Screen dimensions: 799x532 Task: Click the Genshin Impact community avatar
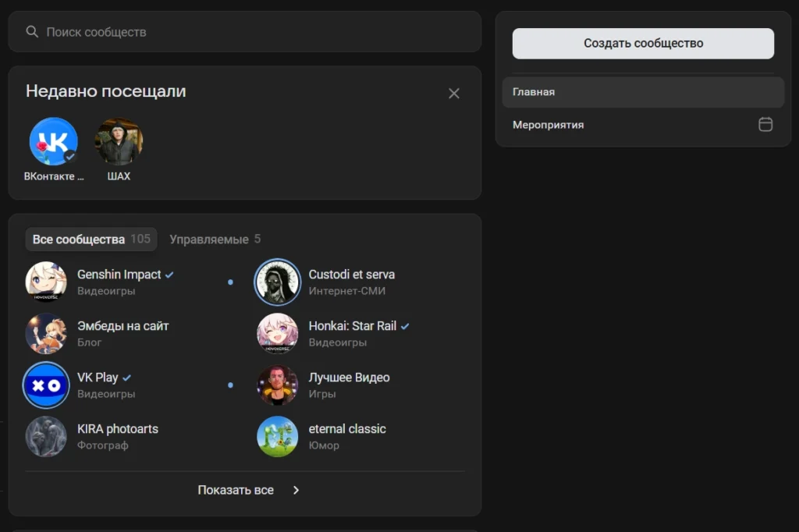46,282
